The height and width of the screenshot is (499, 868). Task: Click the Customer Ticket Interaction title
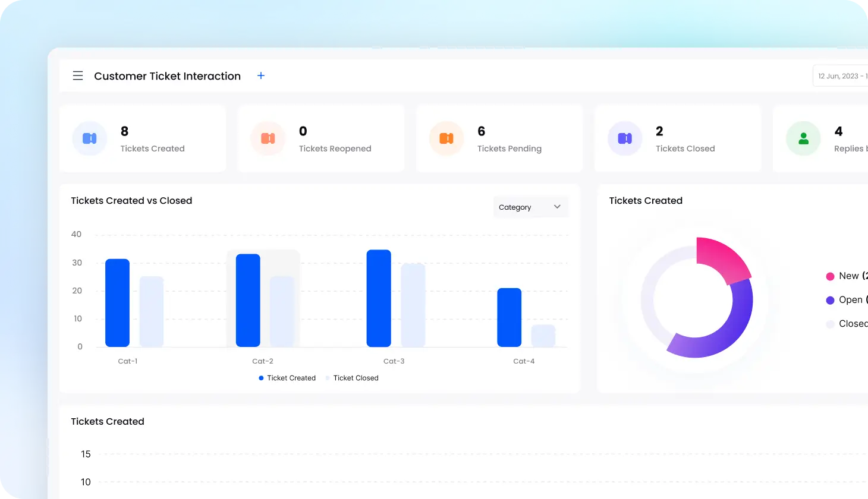click(167, 76)
